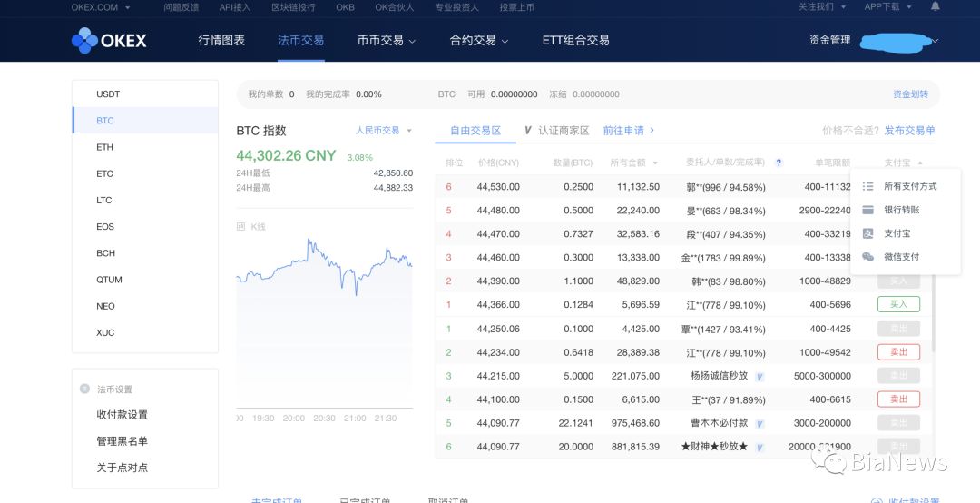Click the all payment methods list icon
The image size is (980, 503).
pos(867,186)
